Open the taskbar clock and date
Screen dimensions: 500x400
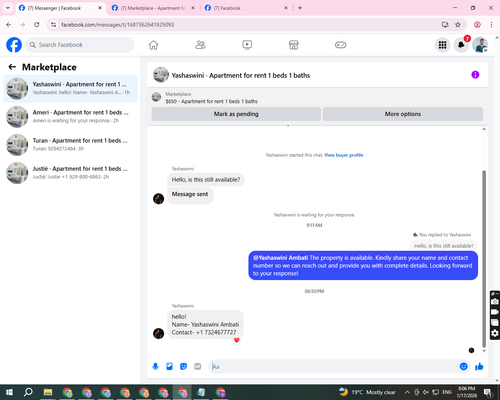click(x=467, y=392)
